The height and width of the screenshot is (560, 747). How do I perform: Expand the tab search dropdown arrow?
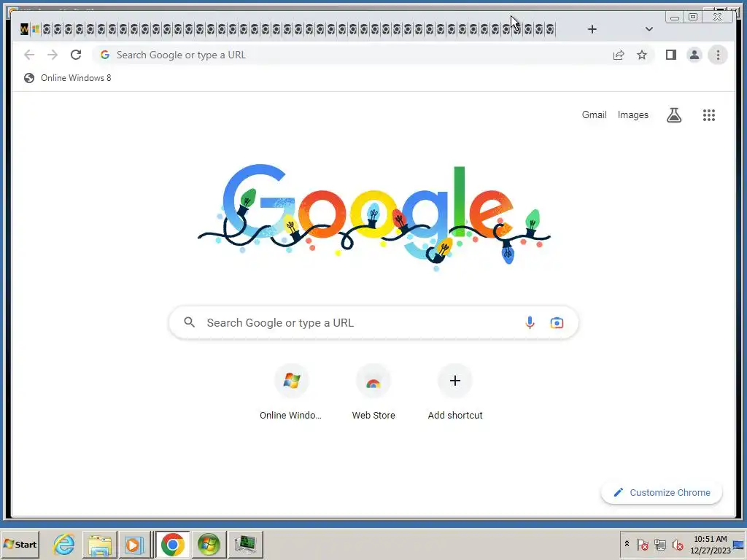649,29
